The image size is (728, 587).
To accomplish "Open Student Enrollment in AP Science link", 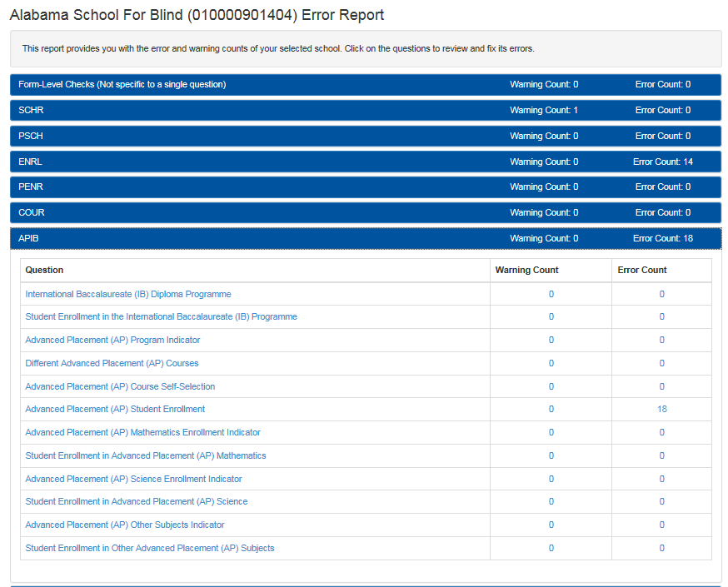I will click(x=137, y=501).
